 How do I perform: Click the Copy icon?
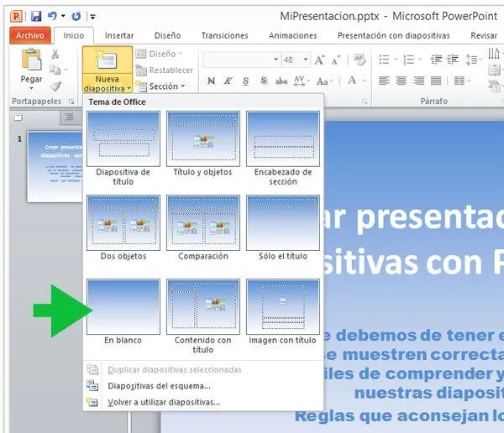[55, 70]
